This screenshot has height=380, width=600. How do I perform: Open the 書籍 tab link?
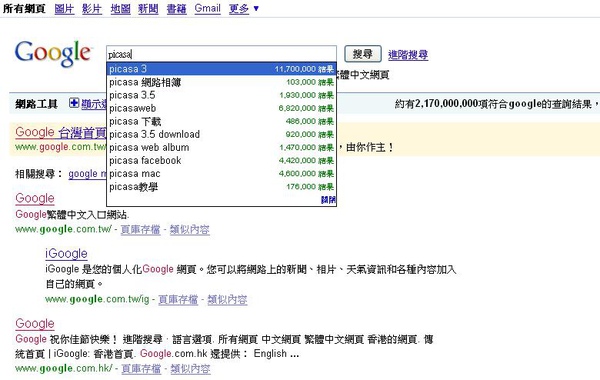pyautogui.click(x=176, y=8)
